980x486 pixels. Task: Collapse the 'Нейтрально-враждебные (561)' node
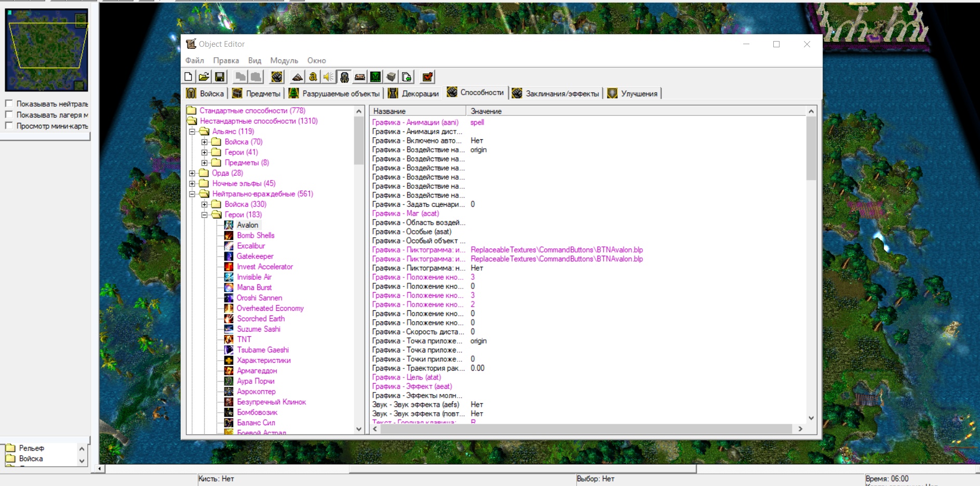192,194
